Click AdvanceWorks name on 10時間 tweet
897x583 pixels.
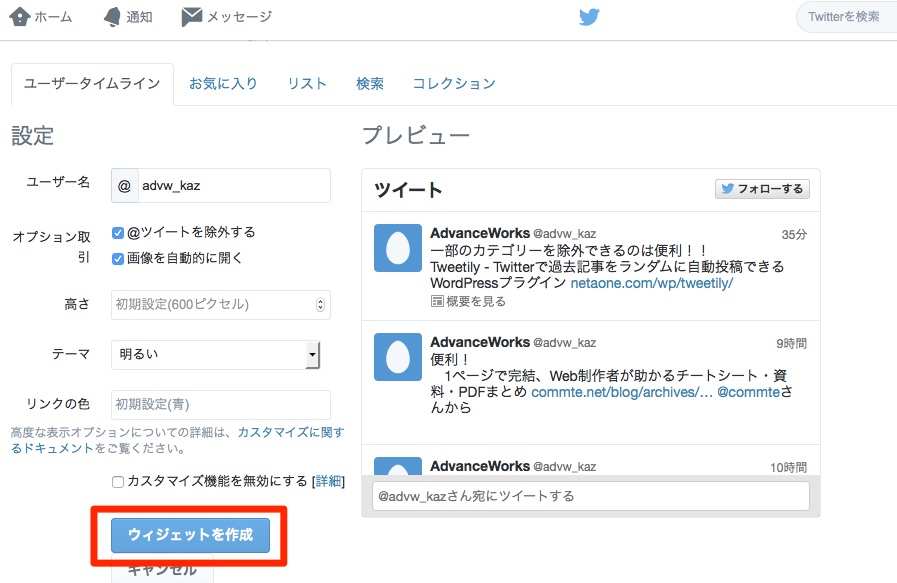[480, 466]
